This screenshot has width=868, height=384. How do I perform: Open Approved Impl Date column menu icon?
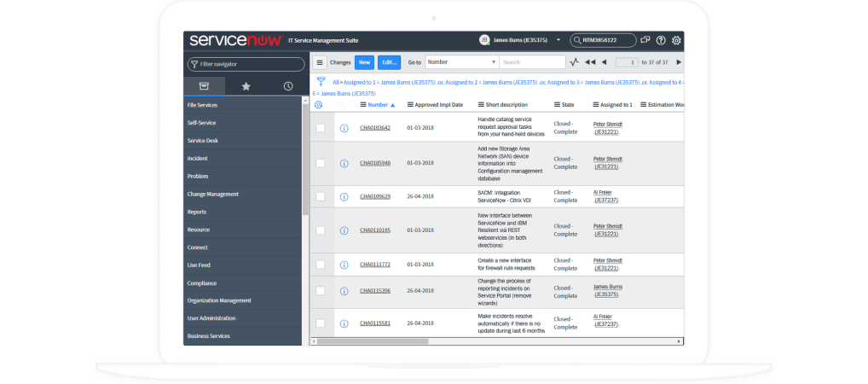(x=410, y=105)
